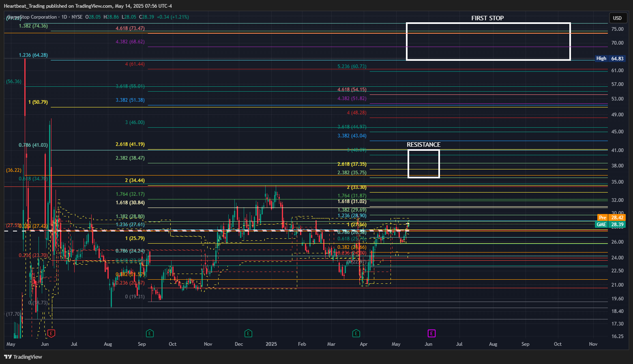Click the 4 (48.28) Fibonacci label
Image resolution: width=633 pixels, height=364 pixels.
coord(357,113)
